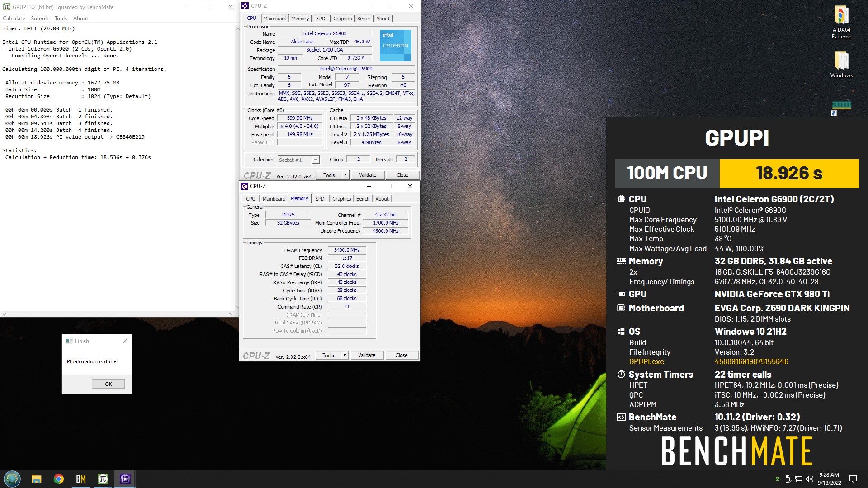This screenshot has width=868, height=488.
Task: Open About tab in upper CPU-Z
Action: click(383, 19)
